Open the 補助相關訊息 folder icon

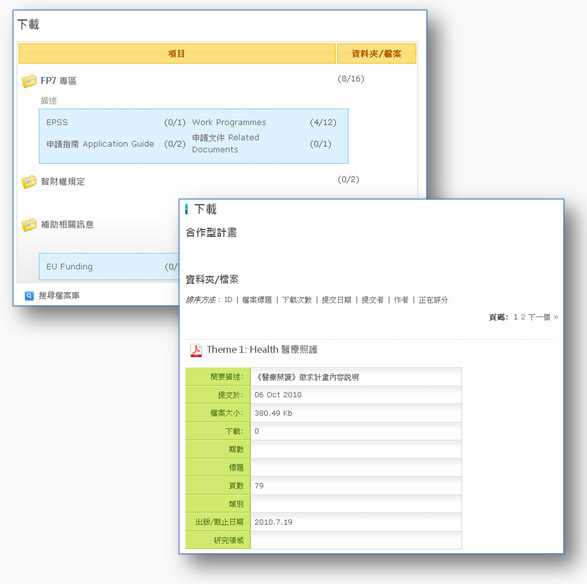(x=29, y=225)
